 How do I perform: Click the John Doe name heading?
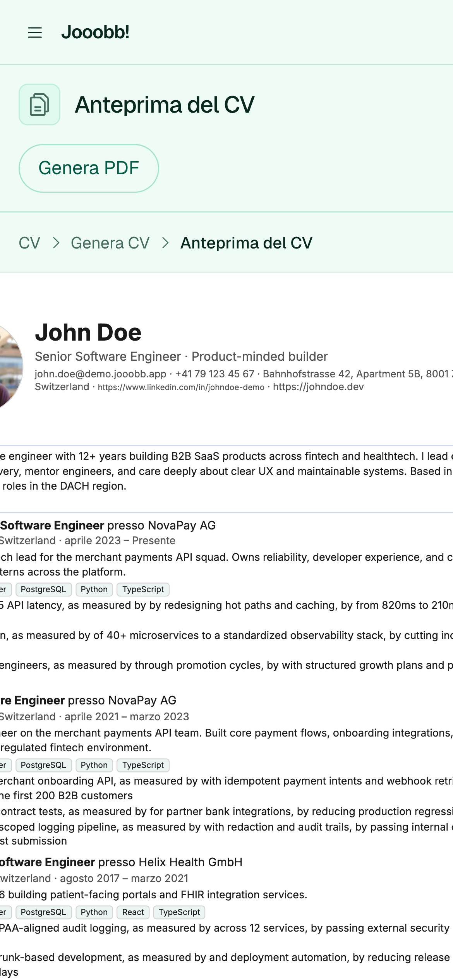tap(88, 332)
